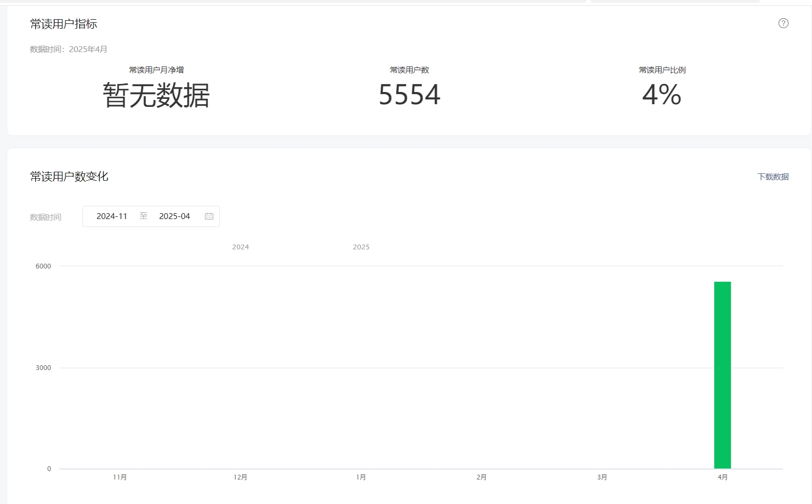Click 2024 year label on chart
812x504 pixels.
[x=241, y=247]
